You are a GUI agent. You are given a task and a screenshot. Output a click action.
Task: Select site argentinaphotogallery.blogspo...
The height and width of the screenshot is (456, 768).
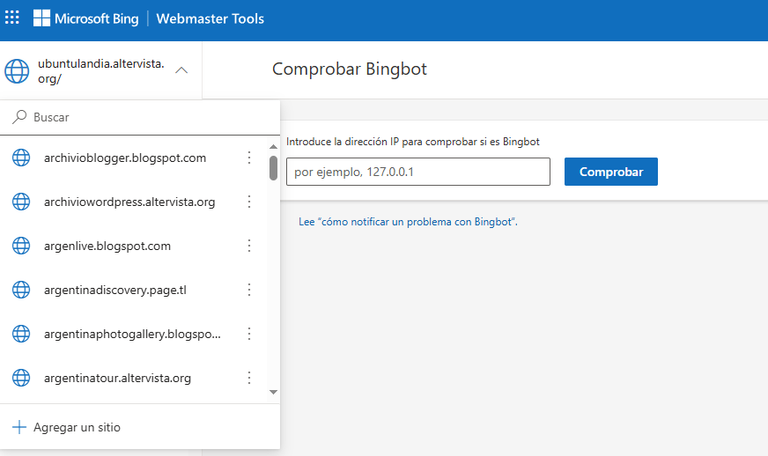click(132, 334)
